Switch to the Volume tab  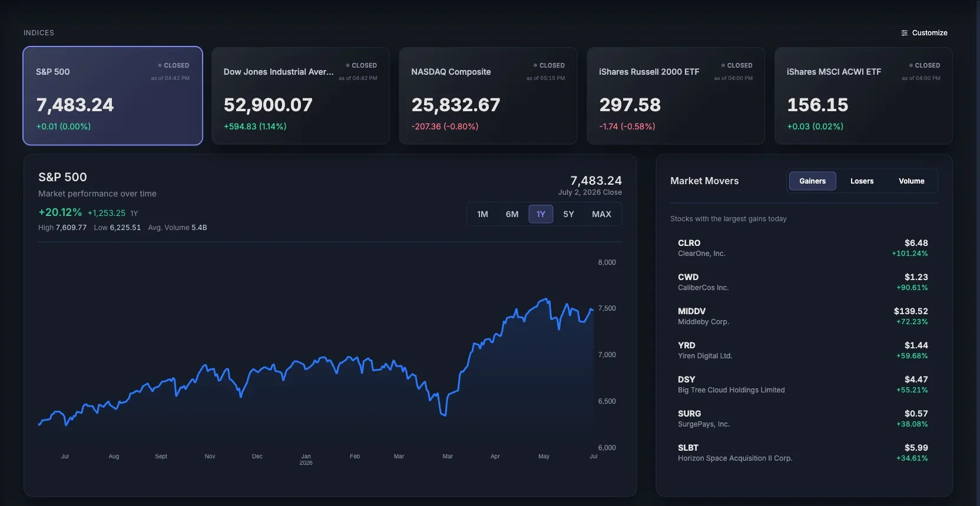click(911, 181)
